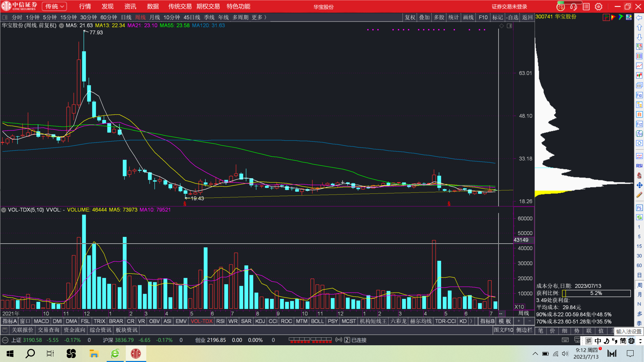Toggle the VOL-TDX panel collapse circle
This screenshot has height=362, width=644.
(x=4, y=210)
